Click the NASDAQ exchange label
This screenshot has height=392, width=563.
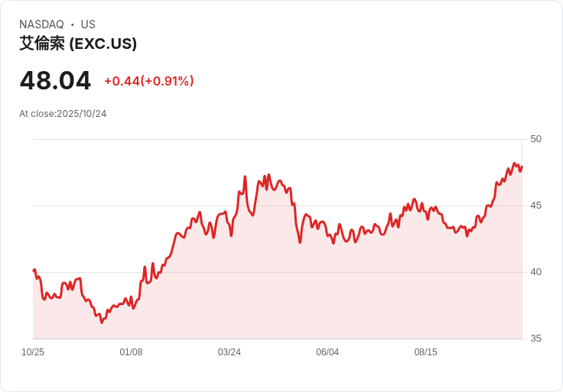[x=41, y=24]
